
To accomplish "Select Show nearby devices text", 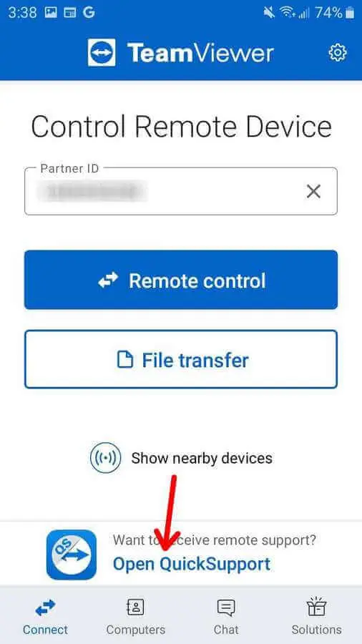I will coord(202,458).
